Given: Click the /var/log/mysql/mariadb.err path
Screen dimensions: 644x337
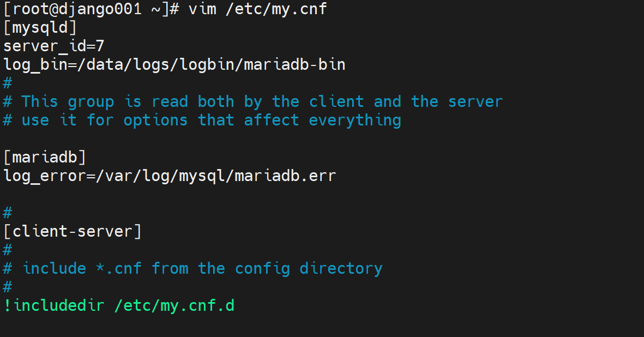Looking at the screenshot, I should click(215, 176).
